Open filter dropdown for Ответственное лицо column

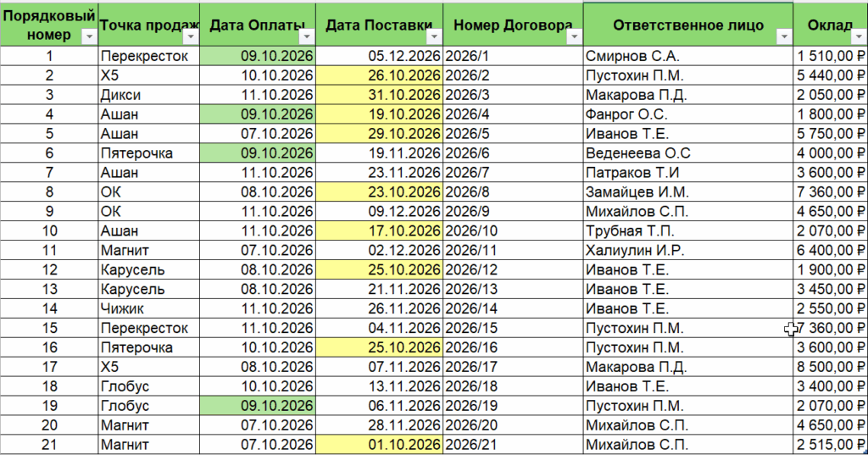click(784, 36)
